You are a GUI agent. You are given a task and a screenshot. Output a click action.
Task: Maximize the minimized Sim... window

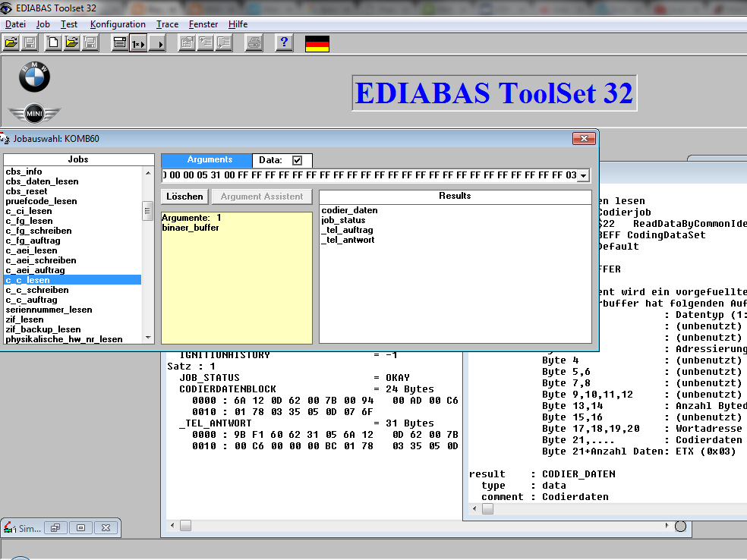pyautogui.click(x=81, y=527)
